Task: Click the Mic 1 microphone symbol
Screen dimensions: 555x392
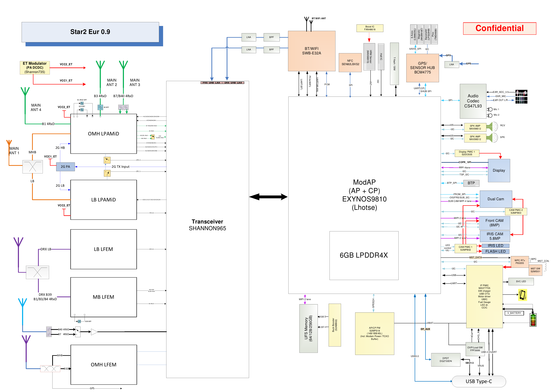Action: [x=490, y=109]
